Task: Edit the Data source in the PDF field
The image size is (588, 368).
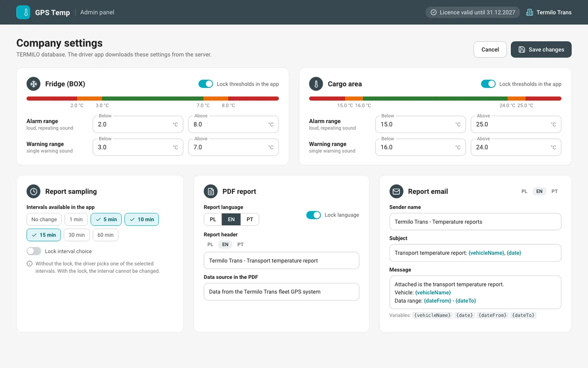Action: tap(282, 292)
